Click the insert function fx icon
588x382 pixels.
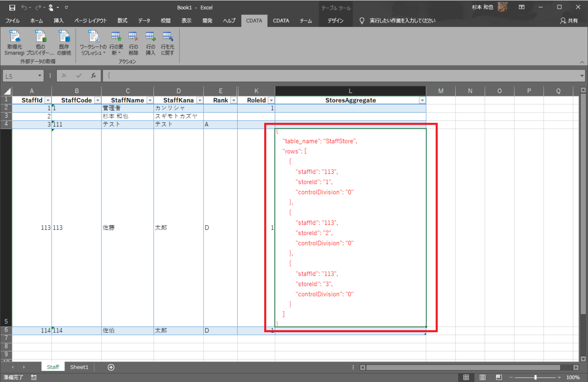click(x=93, y=76)
